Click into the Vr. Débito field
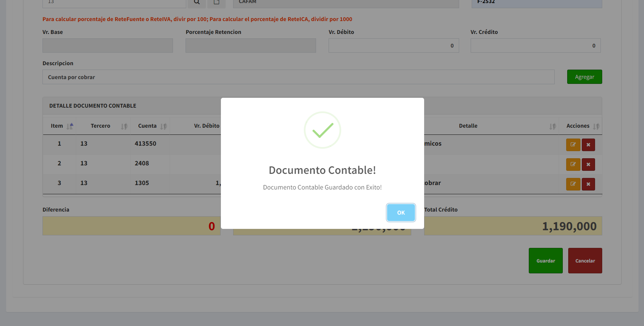 click(x=393, y=46)
